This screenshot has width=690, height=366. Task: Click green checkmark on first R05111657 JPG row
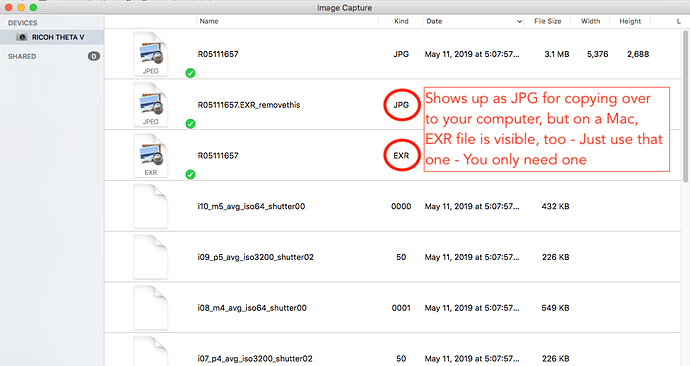click(x=190, y=73)
